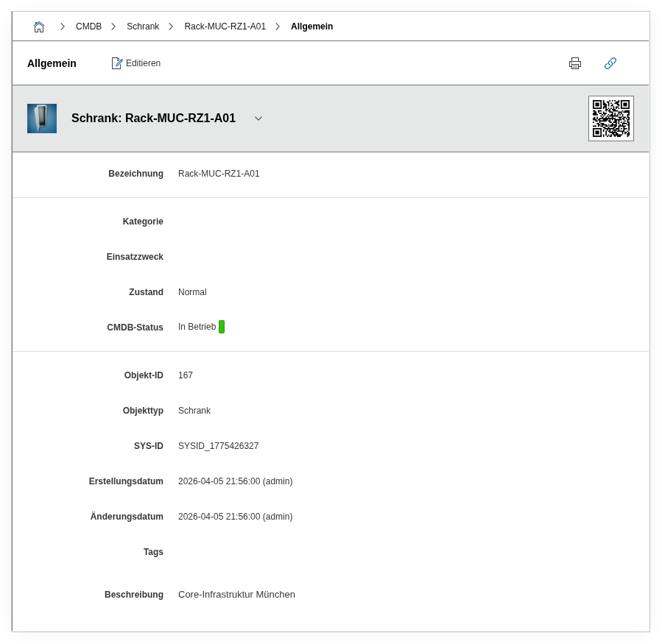
Task: Click the SYS-ID value SYSID_1775426327
Action: tap(218, 446)
